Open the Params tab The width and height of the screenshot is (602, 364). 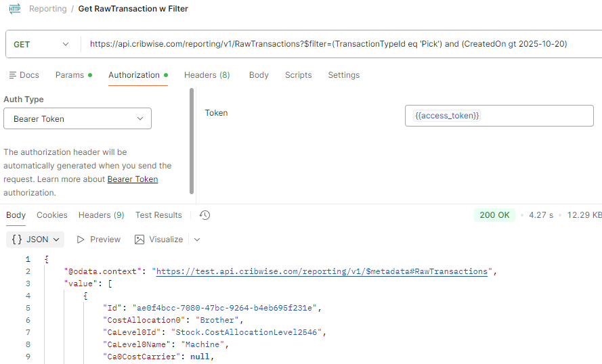73,75
